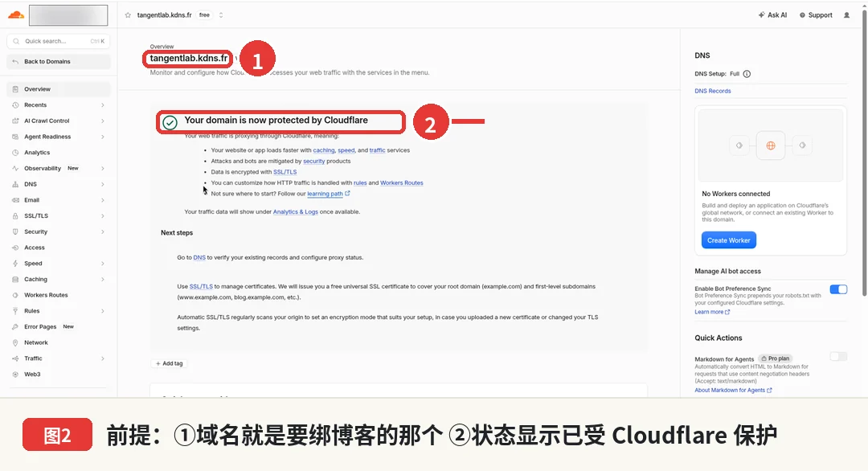Expand the Traffic chevron
The width and height of the screenshot is (868, 471).
[103, 358]
